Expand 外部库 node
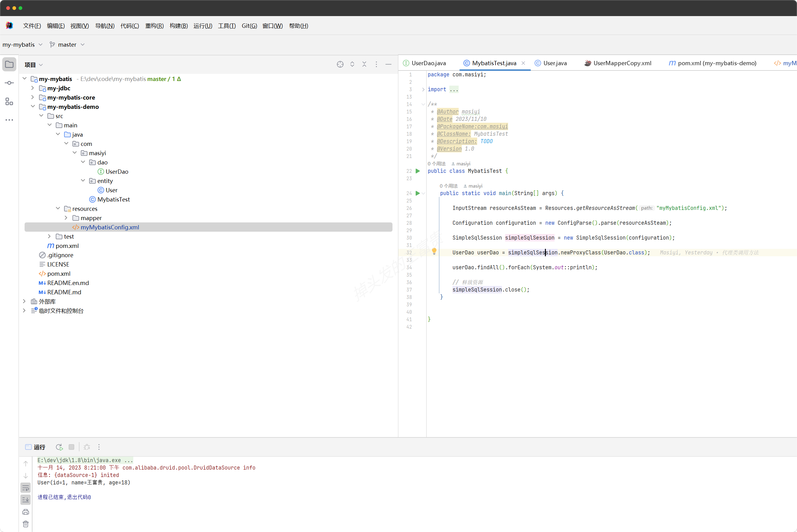 click(24, 301)
